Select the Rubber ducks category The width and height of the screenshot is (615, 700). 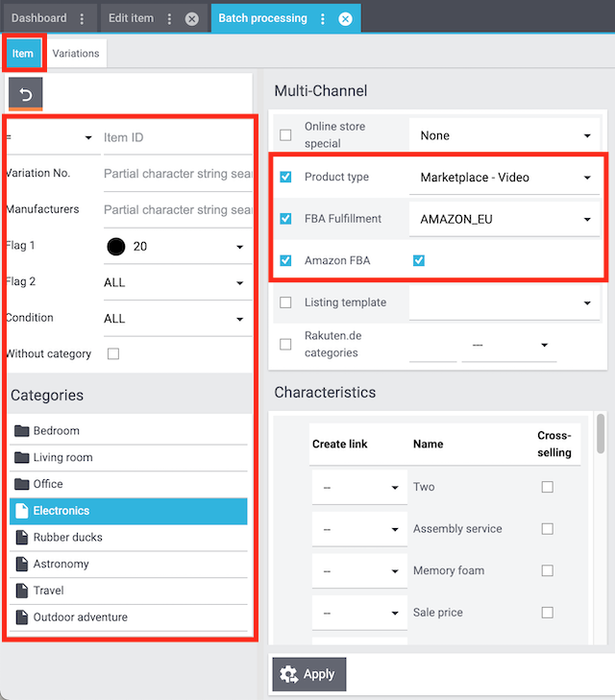[x=67, y=538]
